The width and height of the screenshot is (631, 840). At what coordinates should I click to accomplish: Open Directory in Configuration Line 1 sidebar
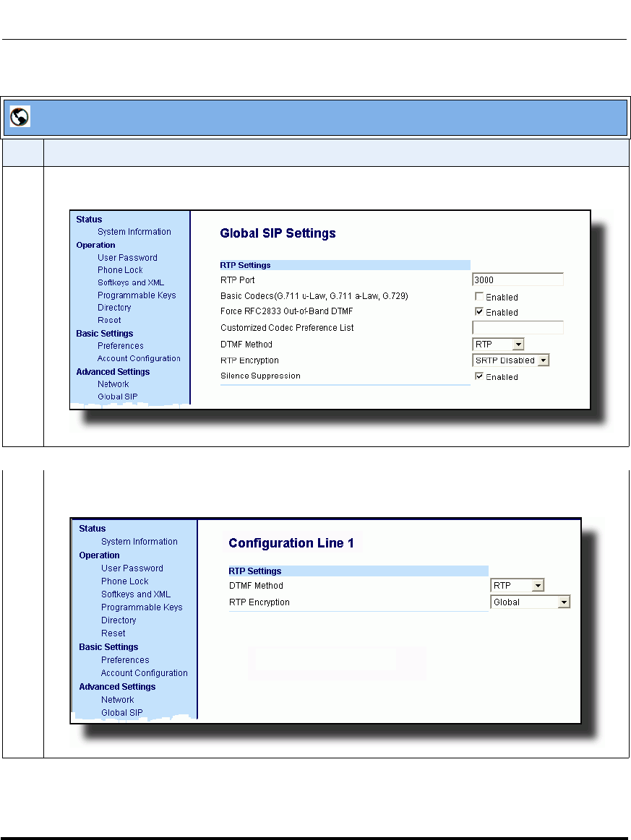pos(119,620)
